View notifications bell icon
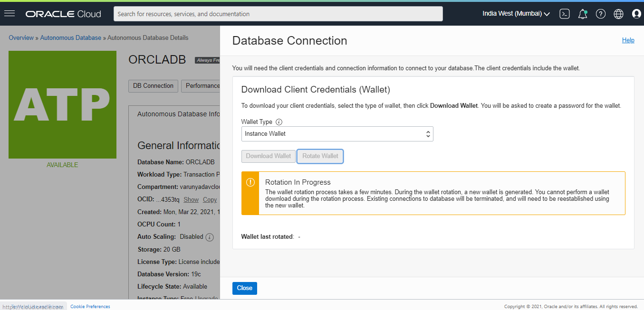Screen dimensions: 644x310 [x=583, y=14]
